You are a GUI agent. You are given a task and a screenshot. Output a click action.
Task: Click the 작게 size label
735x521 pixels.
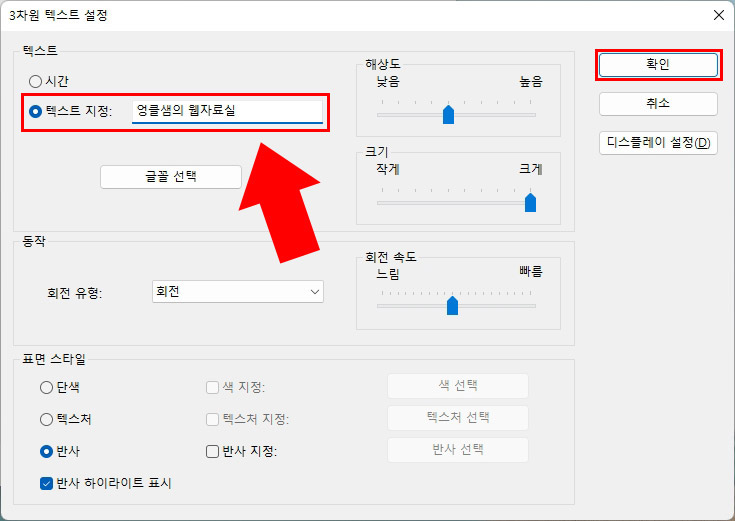coord(388,169)
